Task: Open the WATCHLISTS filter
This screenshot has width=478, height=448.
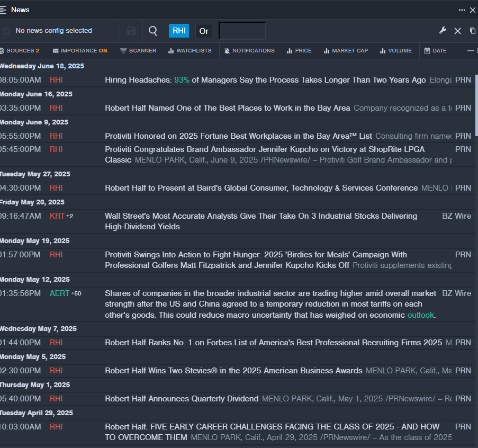Action: point(190,51)
